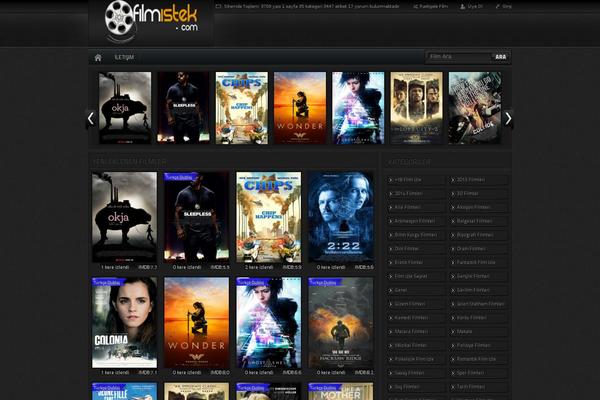Open the İLETİŞİM menu item
The width and height of the screenshot is (600, 400).
pos(124,57)
